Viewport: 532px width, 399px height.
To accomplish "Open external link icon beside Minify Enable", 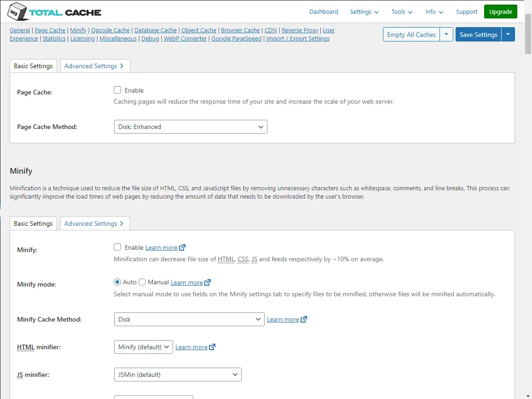I will click(x=182, y=247).
